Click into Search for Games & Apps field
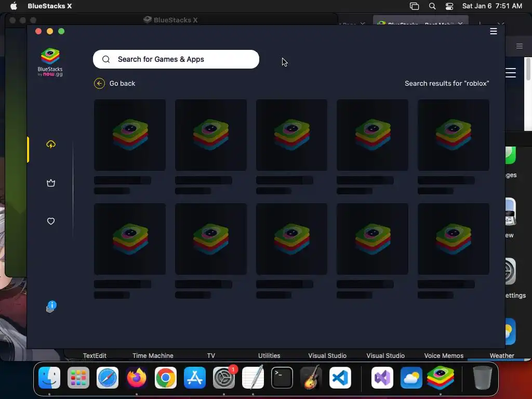 pos(176,59)
